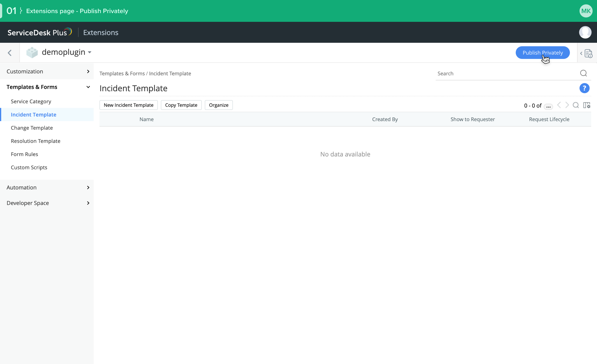Screen dimensions: 597x364
Task: Open Change Template in sidebar
Action: [32, 128]
